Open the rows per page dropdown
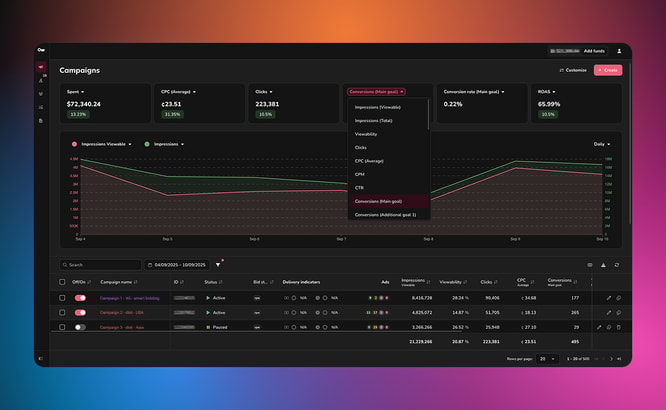666x410 pixels. [x=547, y=359]
